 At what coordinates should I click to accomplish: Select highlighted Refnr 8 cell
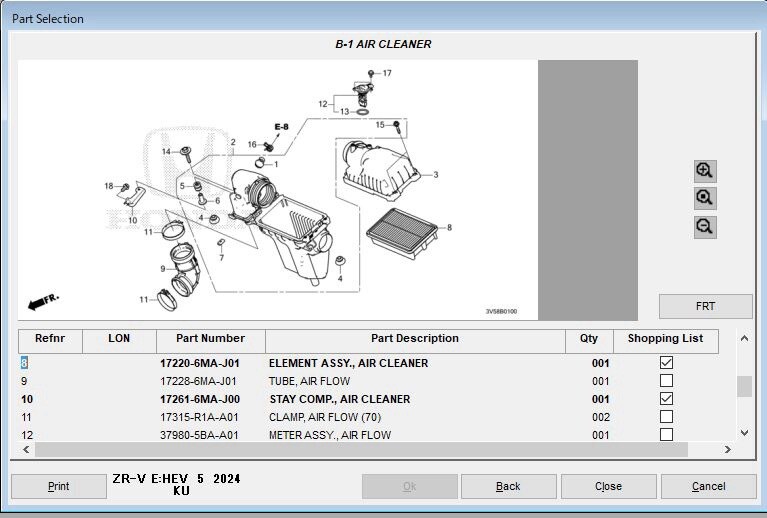[24, 363]
